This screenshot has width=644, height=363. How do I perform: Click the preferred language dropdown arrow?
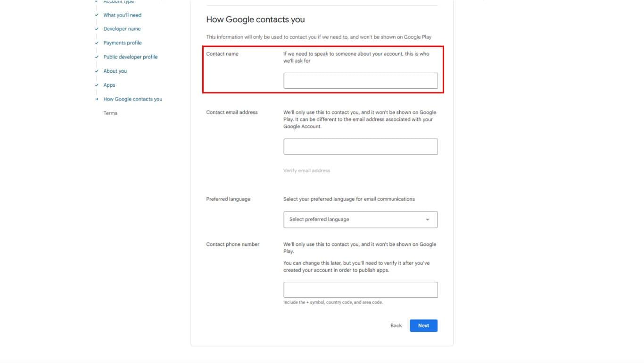[x=428, y=219]
